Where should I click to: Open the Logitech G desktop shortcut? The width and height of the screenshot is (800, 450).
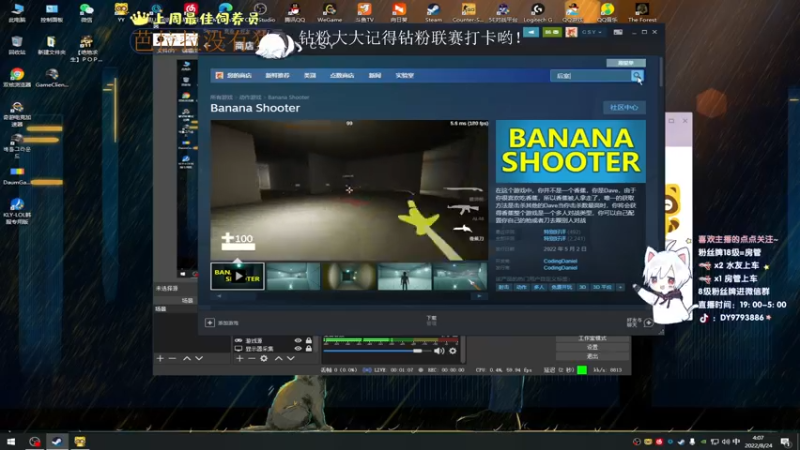click(537, 12)
